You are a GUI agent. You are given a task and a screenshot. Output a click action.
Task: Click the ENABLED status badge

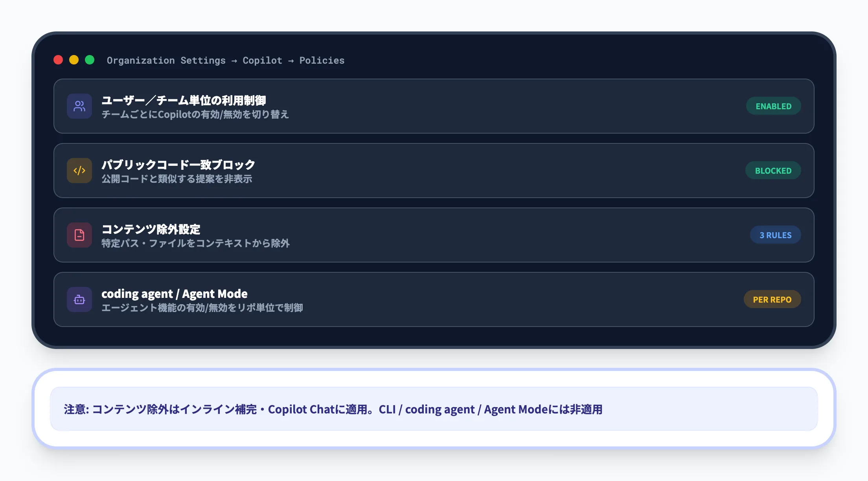pyautogui.click(x=773, y=106)
